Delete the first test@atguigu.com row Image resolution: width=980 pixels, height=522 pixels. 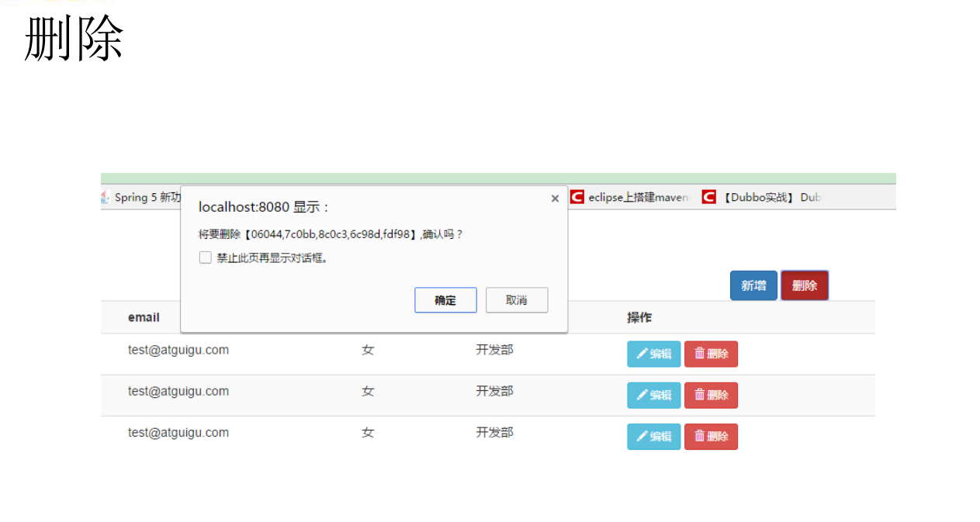(x=711, y=354)
